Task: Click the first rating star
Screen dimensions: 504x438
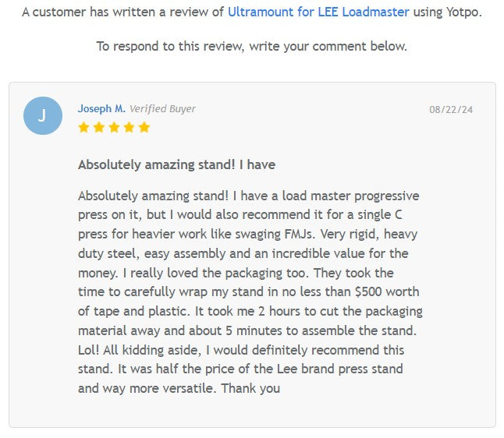Action: (84, 127)
